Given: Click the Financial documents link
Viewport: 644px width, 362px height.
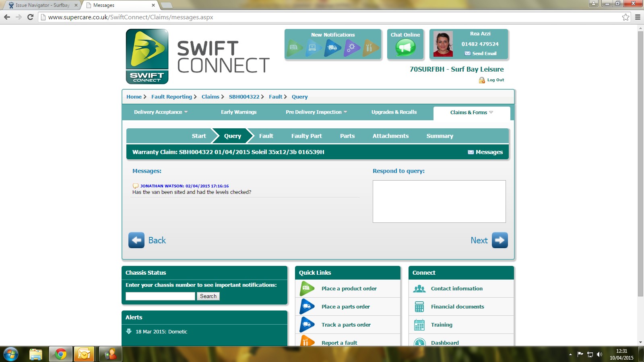Looking at the screenshot, I should [458, 306].
